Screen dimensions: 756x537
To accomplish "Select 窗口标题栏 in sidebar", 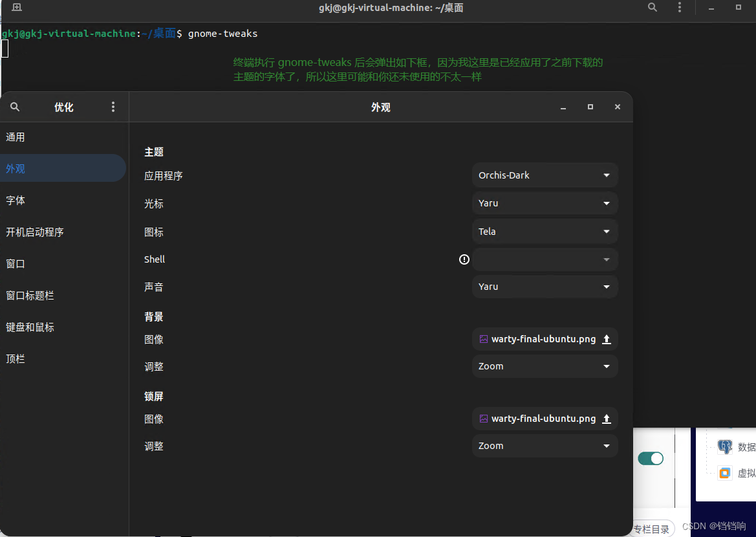I will tap(63, 295).
